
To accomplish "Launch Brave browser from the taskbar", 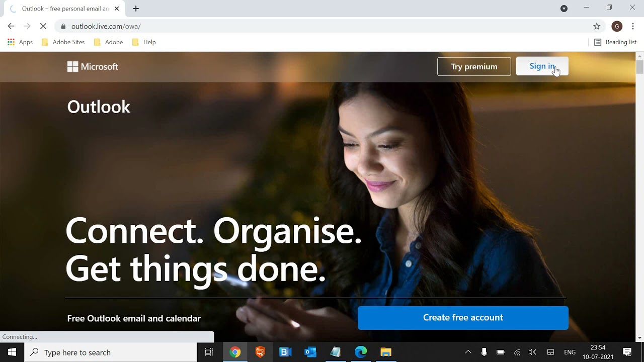I will tap(260, 352).
